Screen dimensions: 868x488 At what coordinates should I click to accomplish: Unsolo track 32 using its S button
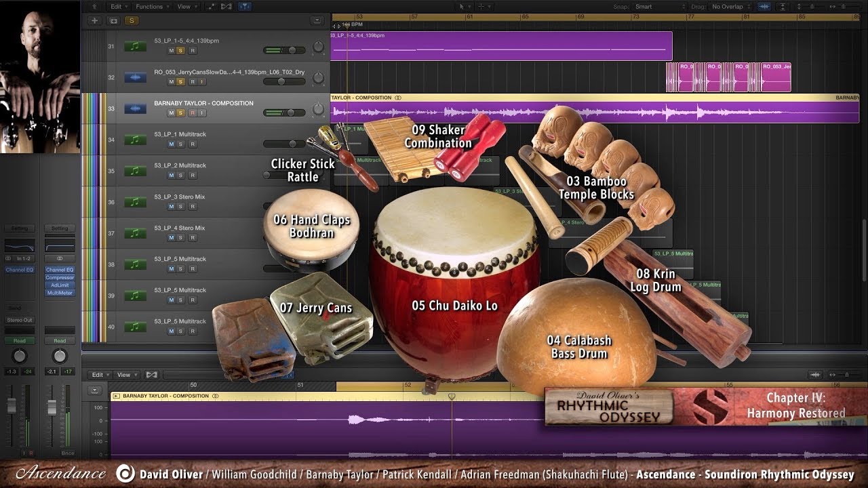pos(180,82)
